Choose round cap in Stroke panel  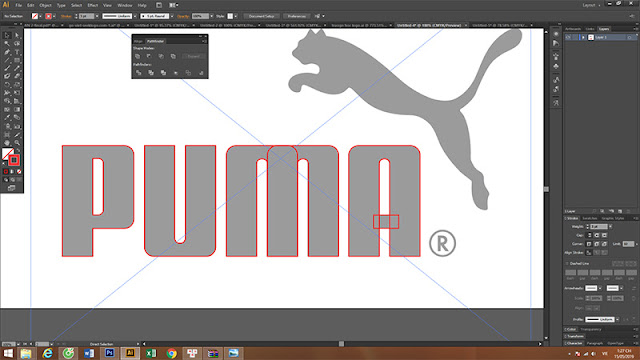click(x=597, y=235)
